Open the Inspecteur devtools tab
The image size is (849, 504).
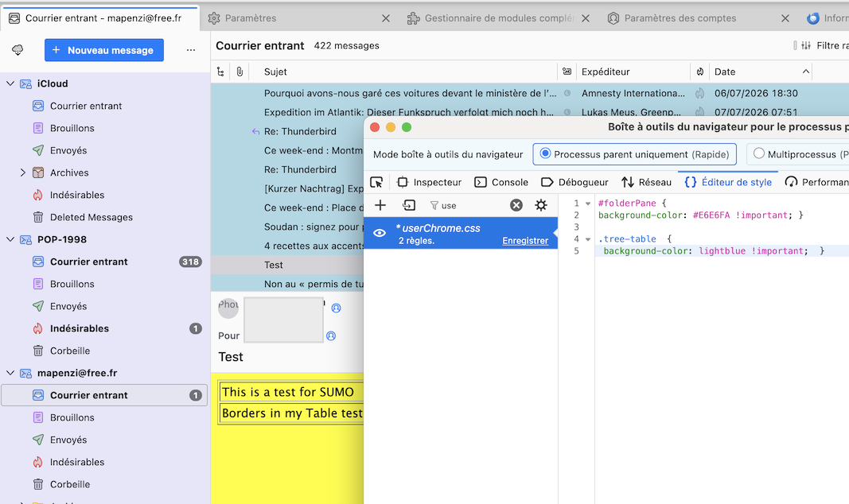click(430, 182)
